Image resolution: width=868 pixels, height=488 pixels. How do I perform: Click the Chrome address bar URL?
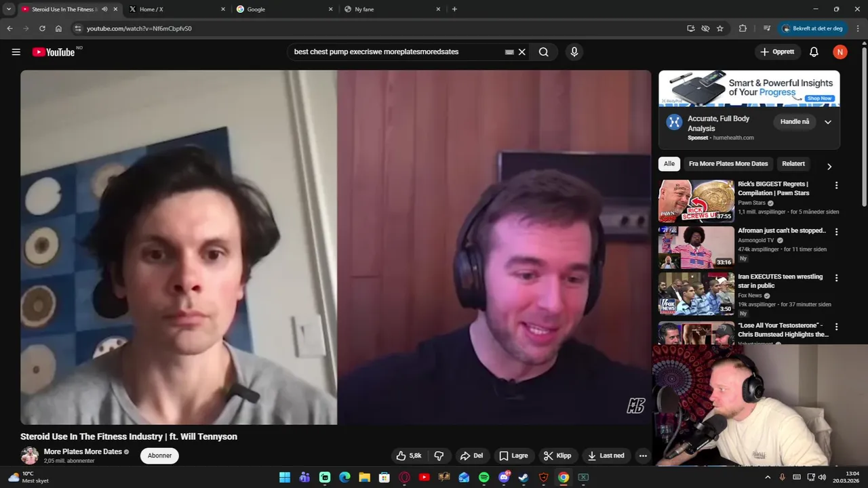(139, 28)
